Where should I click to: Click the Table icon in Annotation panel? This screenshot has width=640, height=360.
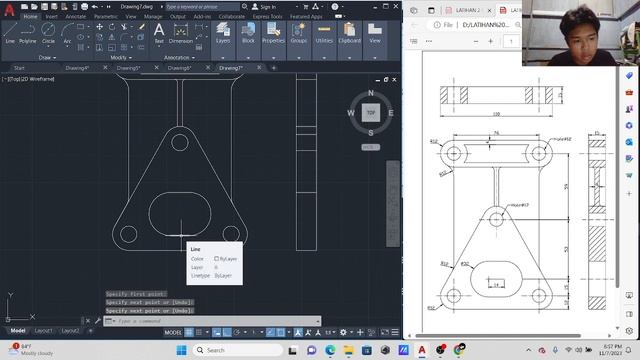click(199, 47)
